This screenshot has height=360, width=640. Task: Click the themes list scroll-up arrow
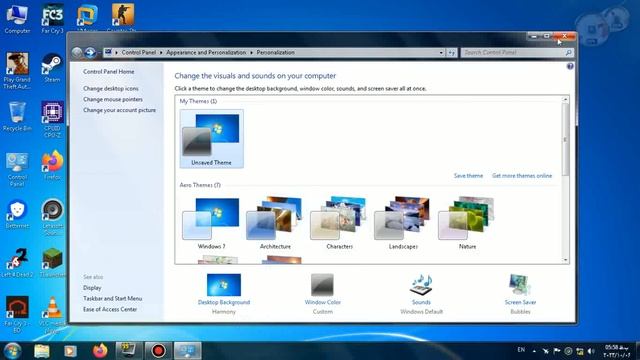(565, 99)
